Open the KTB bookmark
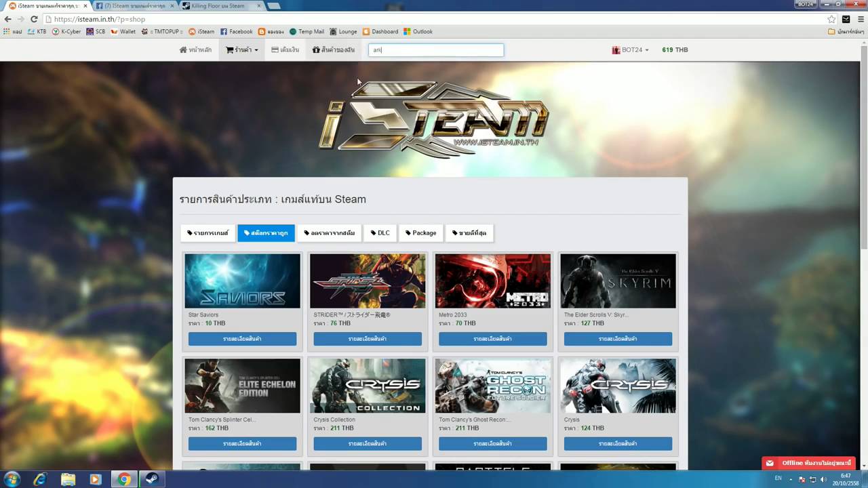Viewport: 868px width, 488px height. tap(37, 31)
